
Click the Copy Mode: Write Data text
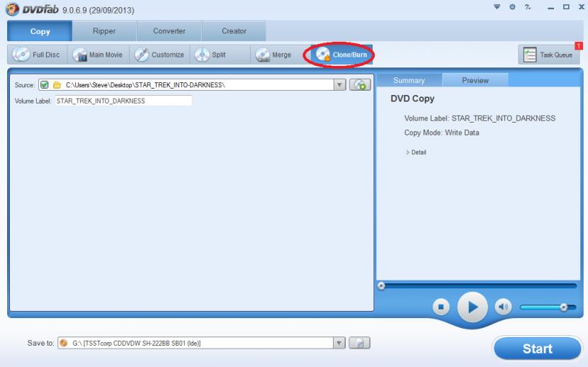coord(441,132)
